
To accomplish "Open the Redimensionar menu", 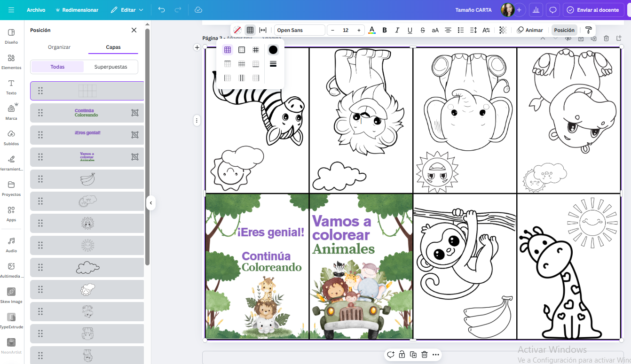I will tap(77, 10).
